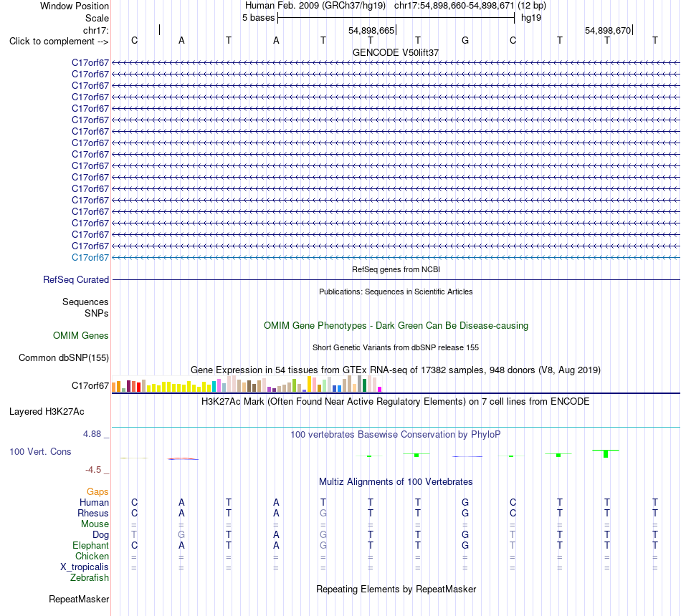Click the 54,898,665 position marker
This screenshot has height=616, width=681.
(371, 30)
